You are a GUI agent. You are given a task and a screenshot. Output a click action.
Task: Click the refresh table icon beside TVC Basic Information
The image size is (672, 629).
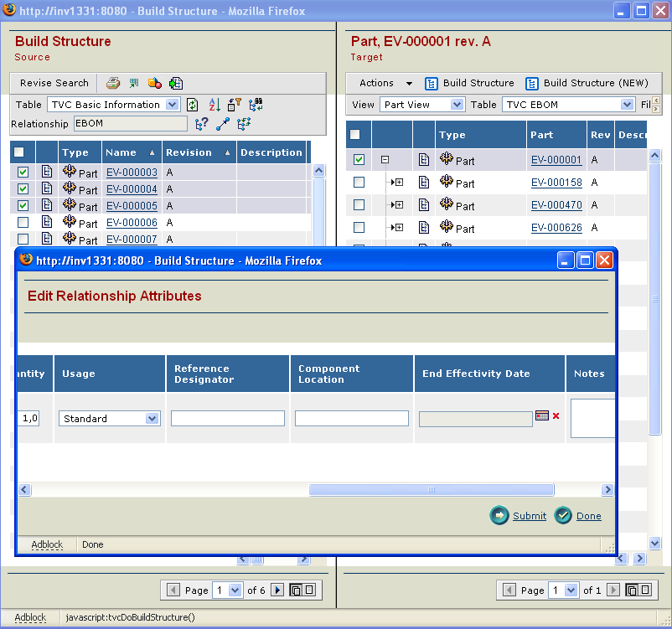pos(192,105)
